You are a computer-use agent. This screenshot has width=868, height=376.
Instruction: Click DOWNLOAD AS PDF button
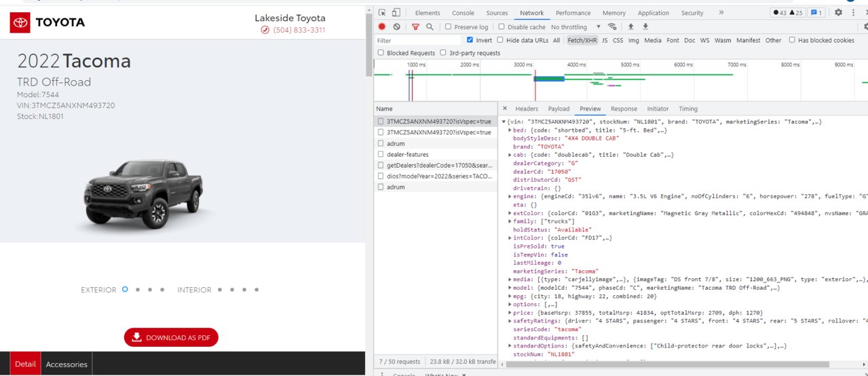171,337
